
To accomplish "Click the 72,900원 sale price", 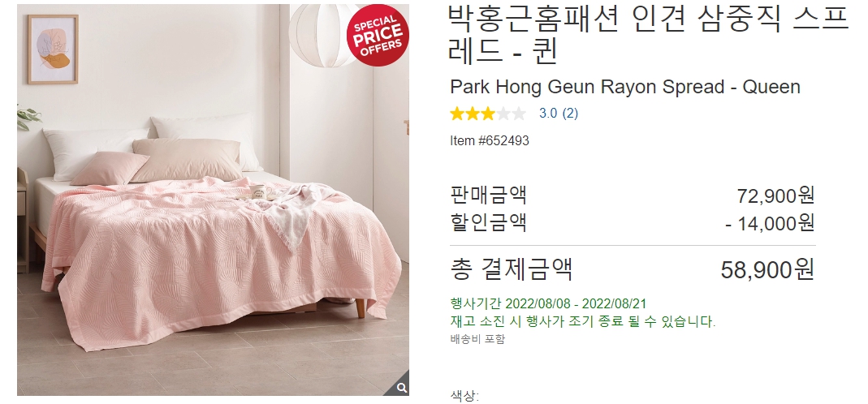I will pos(775,196).
